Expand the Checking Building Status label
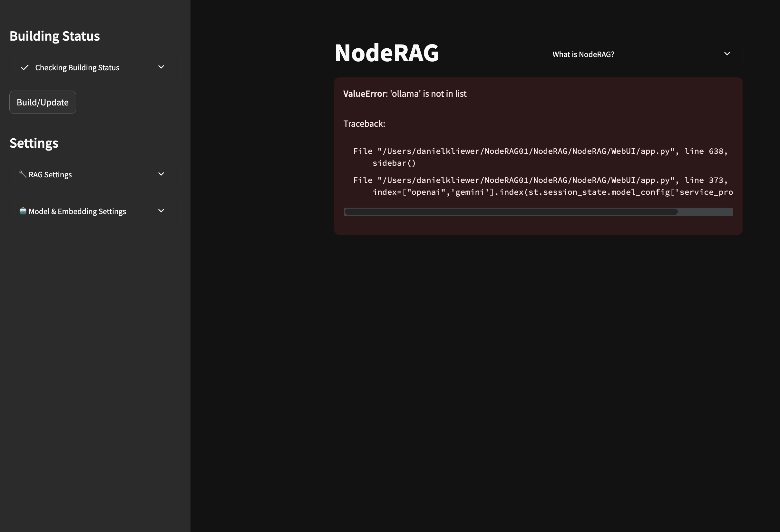 click(x=77, y=67)
